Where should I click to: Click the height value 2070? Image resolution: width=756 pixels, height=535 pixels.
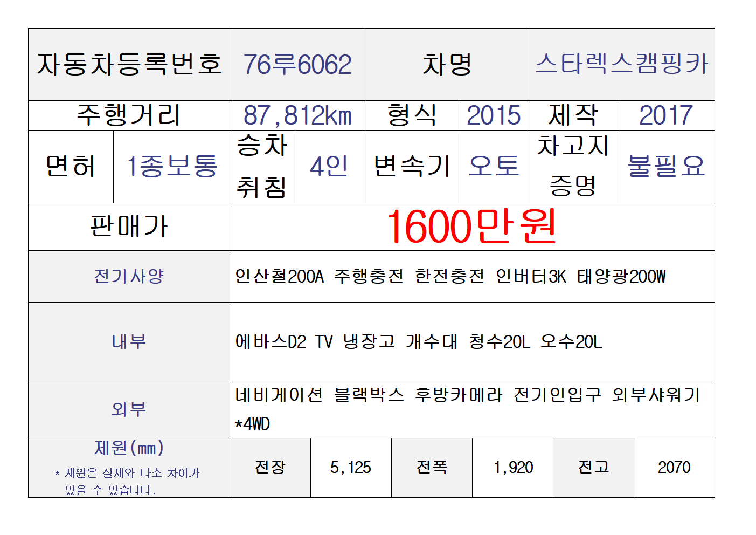pyautogui.click(x=674, y=468)
